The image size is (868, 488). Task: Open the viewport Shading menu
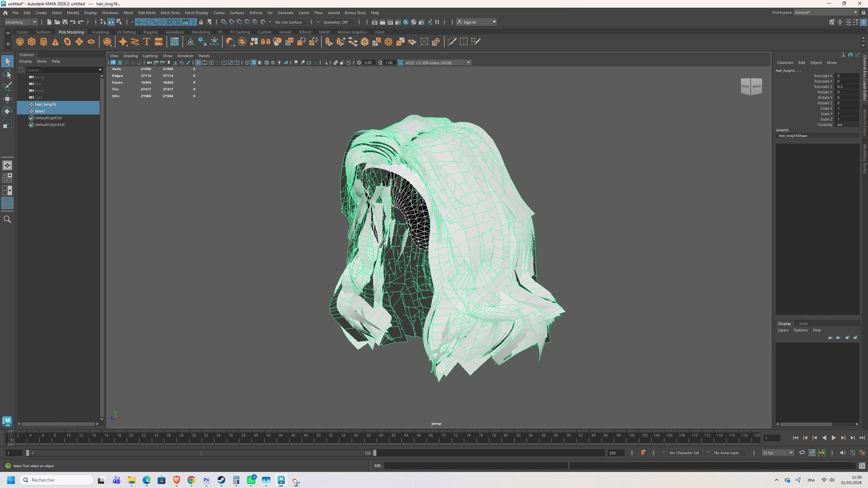tap(130, 56)
